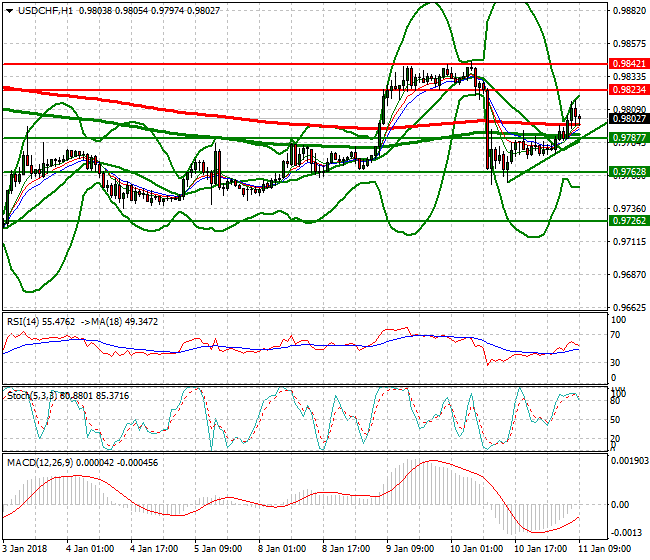650x560 pixels.
Task: Click the USDCHF,H1 chart title
Action: pos(45,10)
